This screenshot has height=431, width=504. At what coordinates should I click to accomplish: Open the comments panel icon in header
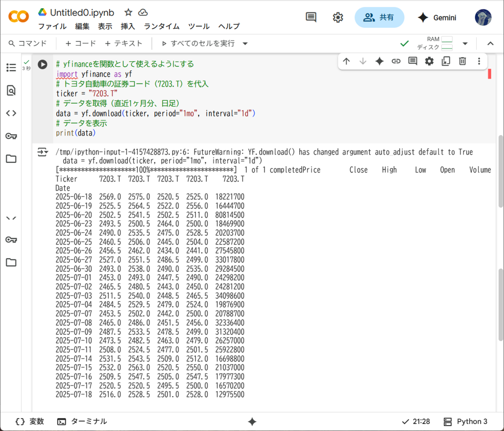(x=311, y=17)
